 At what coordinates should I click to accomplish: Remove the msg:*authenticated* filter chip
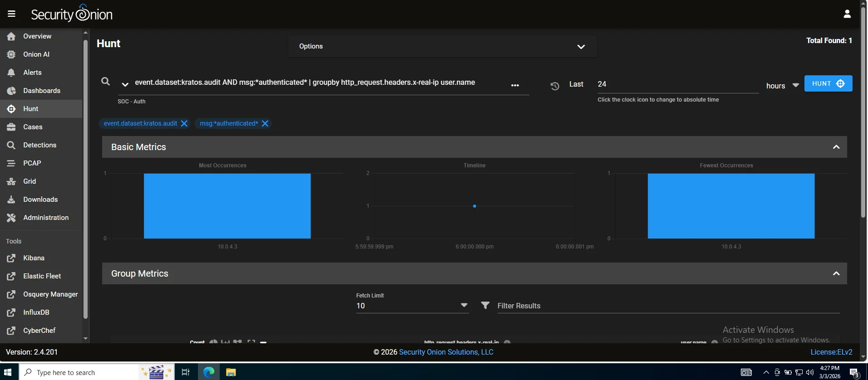coord(265,123)
